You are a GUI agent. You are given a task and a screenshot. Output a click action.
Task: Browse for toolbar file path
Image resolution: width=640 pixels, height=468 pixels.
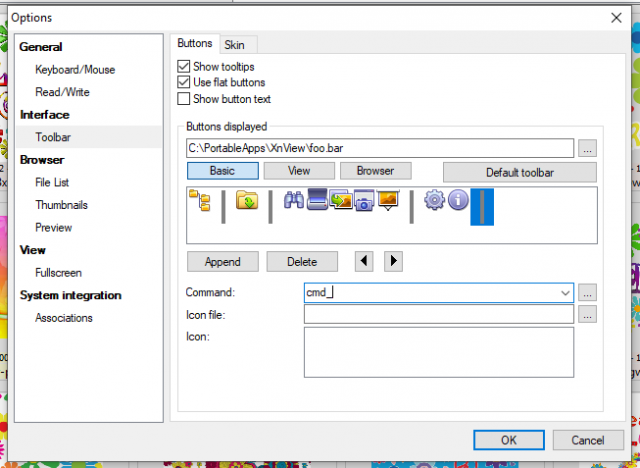pyautogui.click(x=587, y=148)
